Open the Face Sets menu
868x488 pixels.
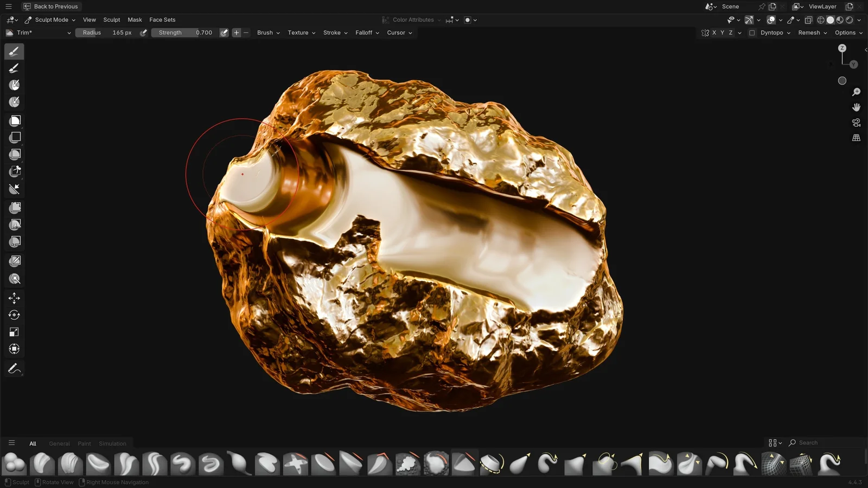point(162,20)
